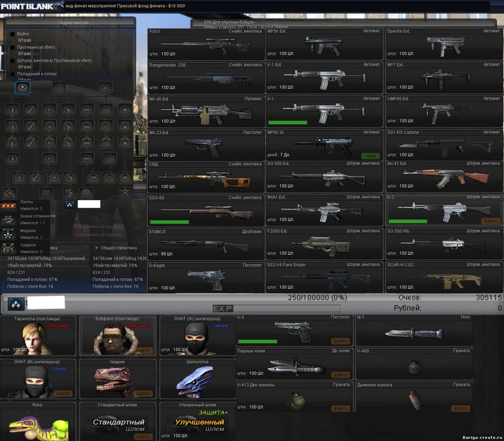Click the green durability bar on SSG-69
Screen dimensions: 504x441
pos(169,222)
